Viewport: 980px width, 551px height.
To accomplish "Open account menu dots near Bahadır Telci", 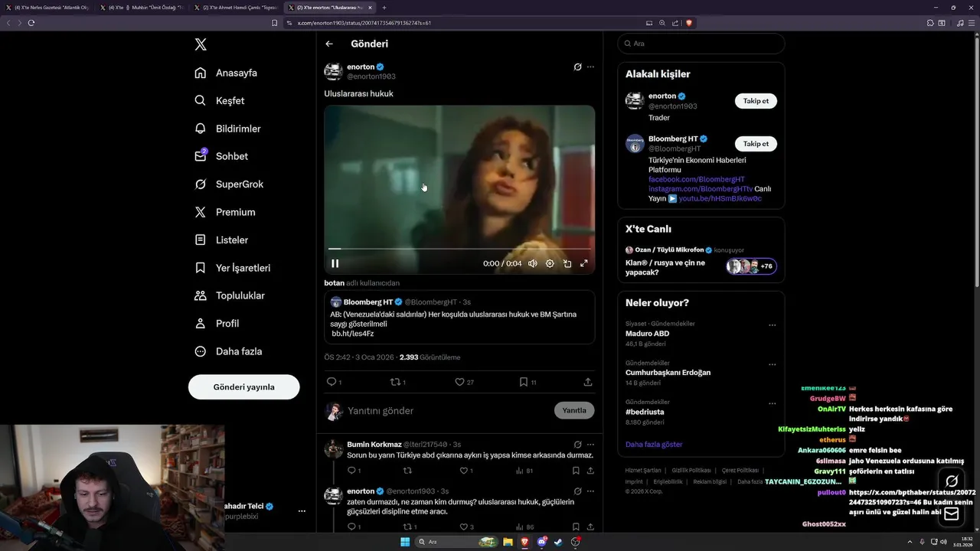I will pyautogui.click(x=301, y=510).
